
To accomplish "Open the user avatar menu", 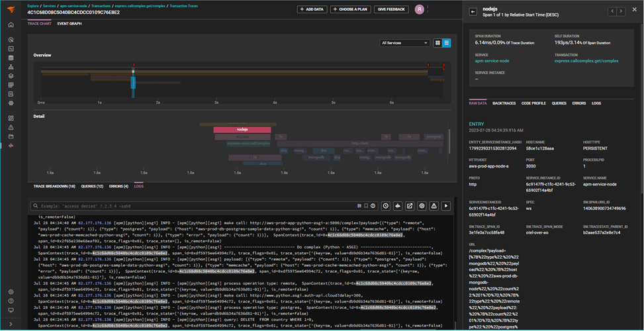I will [420, 9].
